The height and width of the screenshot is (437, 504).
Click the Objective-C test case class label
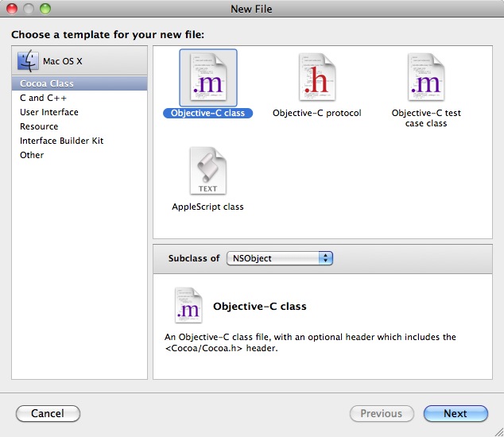[426, 118]
